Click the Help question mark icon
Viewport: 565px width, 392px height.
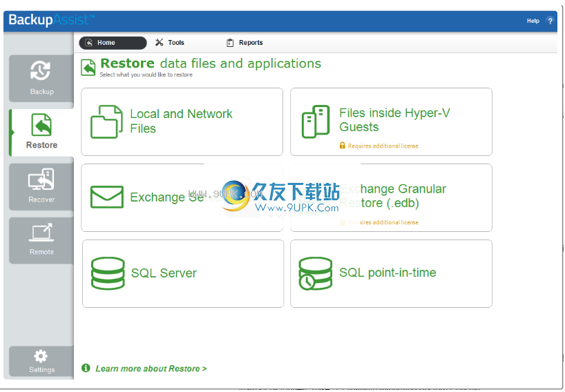(550, 21)
